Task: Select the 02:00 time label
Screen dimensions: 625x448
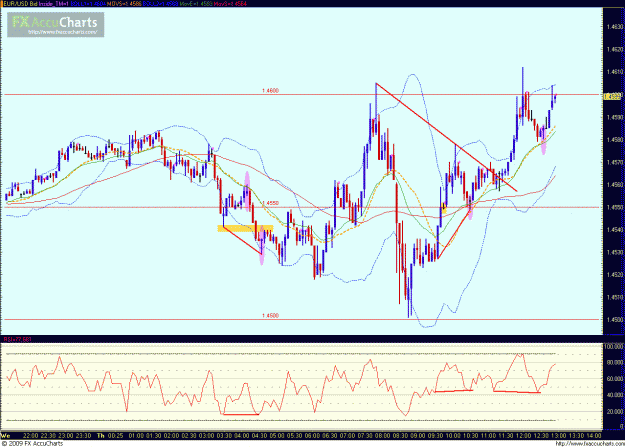Action: pos(171,436)
